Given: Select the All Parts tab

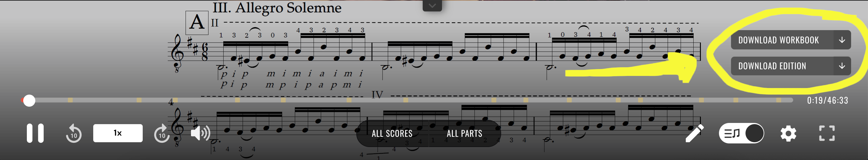Looking at the screenshot, I should 464,133.
